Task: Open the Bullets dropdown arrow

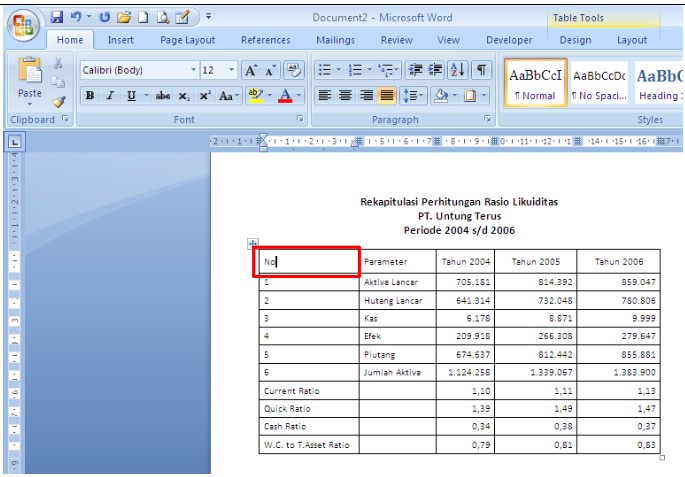Action: pos(338,70)
